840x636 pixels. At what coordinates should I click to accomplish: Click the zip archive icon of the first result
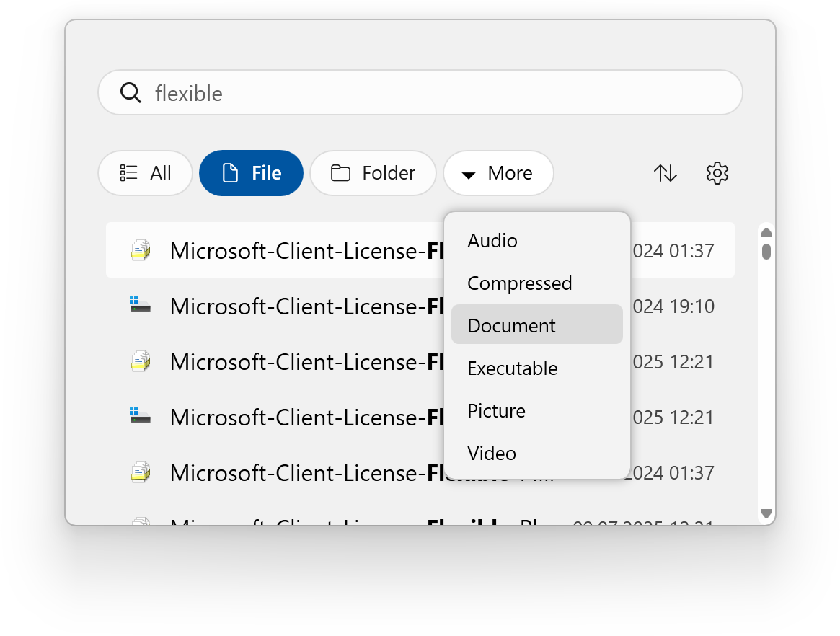(x=141, y=249)
